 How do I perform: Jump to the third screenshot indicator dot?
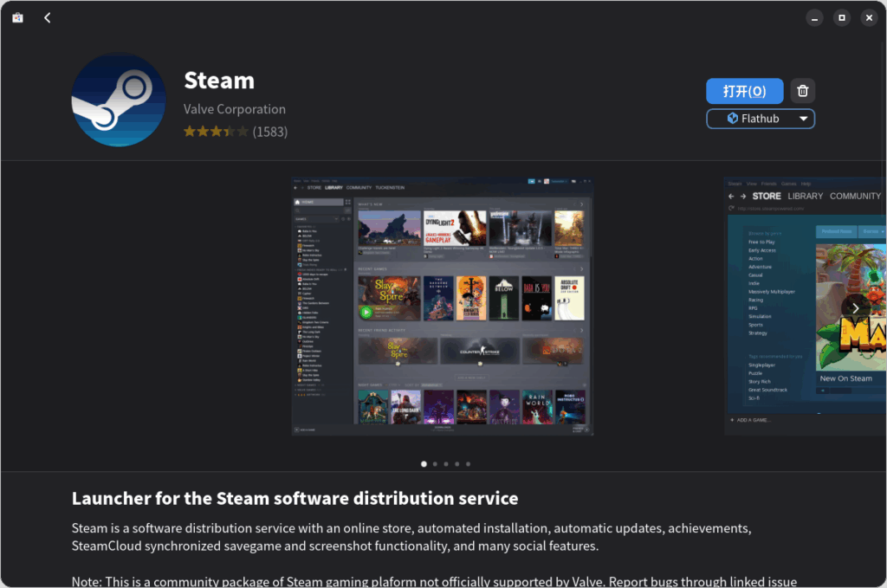(446, 464)
